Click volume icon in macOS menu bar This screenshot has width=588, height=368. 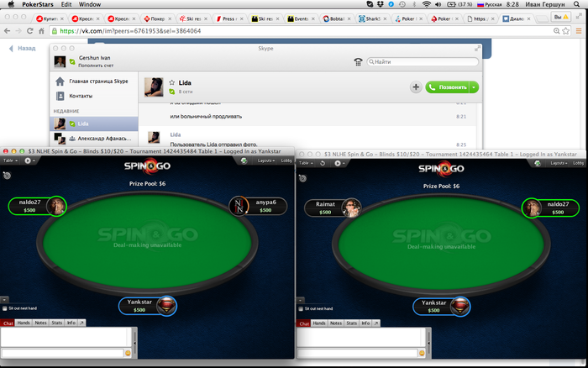[438, 4]
